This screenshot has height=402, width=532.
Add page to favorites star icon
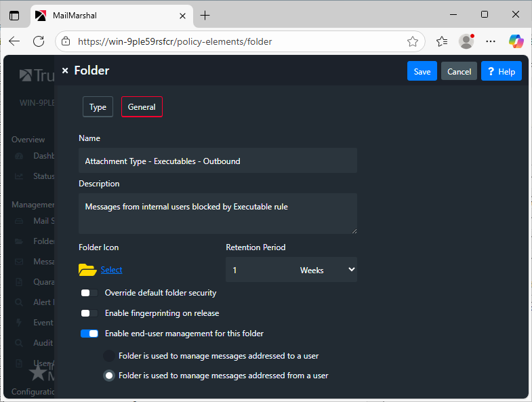point(412,41)
